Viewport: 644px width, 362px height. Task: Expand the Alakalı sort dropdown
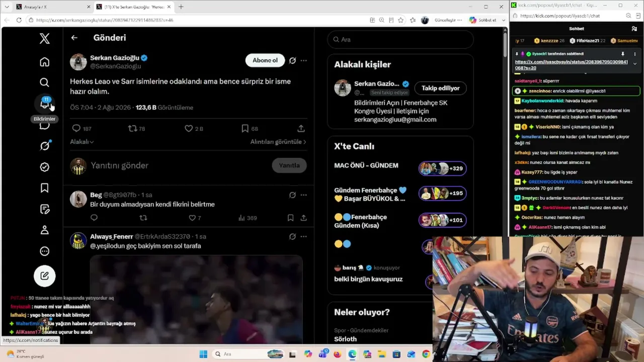(82, 142)
